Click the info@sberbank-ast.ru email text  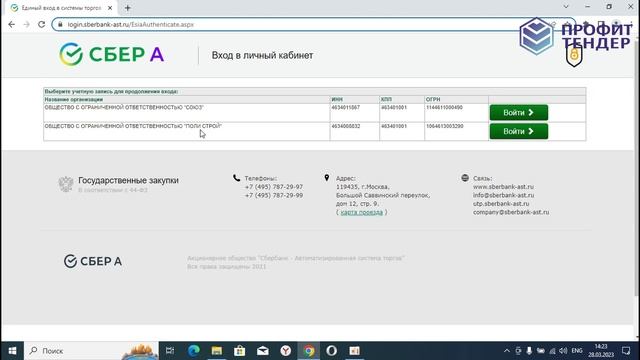point(504,195)
